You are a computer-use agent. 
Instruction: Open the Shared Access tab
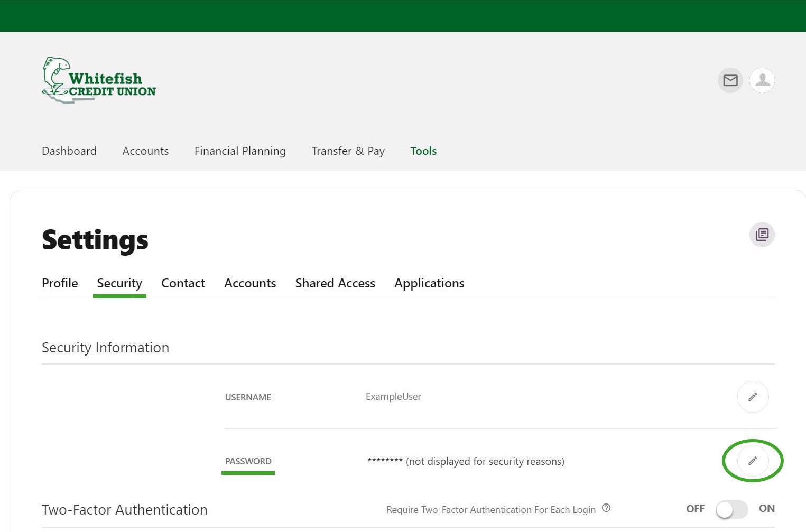point(335,283)
